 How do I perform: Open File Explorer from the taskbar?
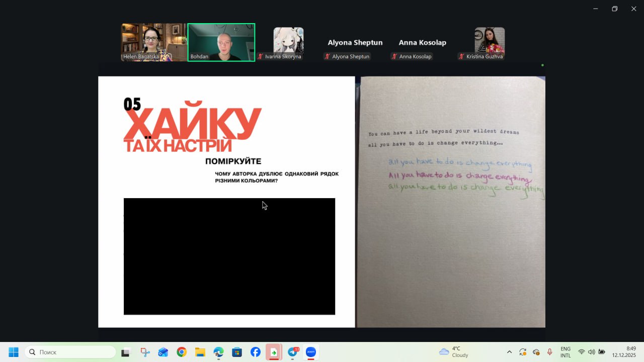(200, 352)
